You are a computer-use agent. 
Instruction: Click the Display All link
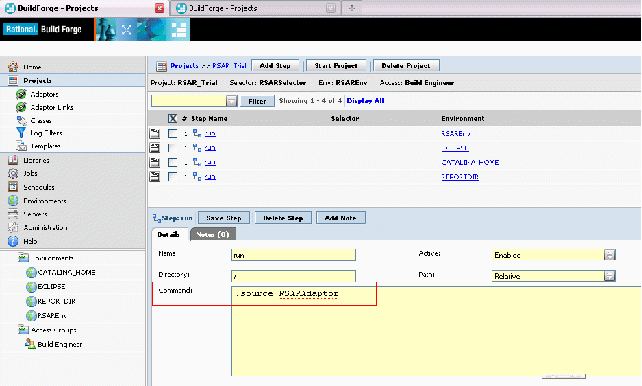point(365,100)
